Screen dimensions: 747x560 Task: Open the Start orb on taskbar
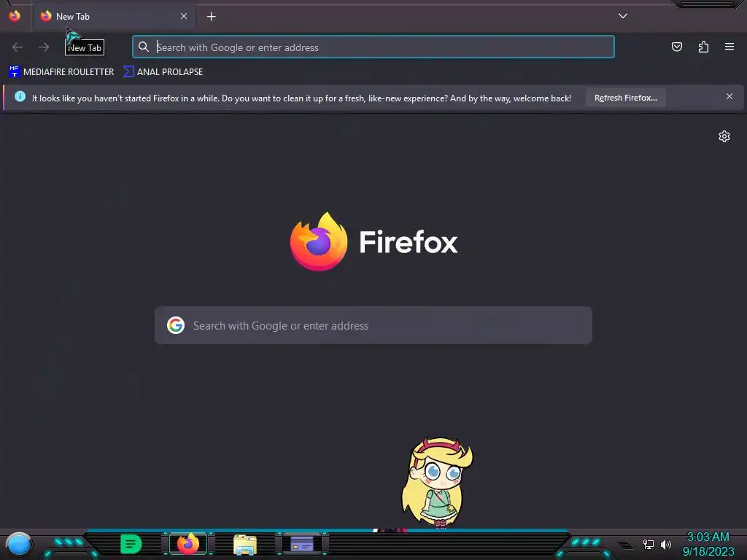18,544
